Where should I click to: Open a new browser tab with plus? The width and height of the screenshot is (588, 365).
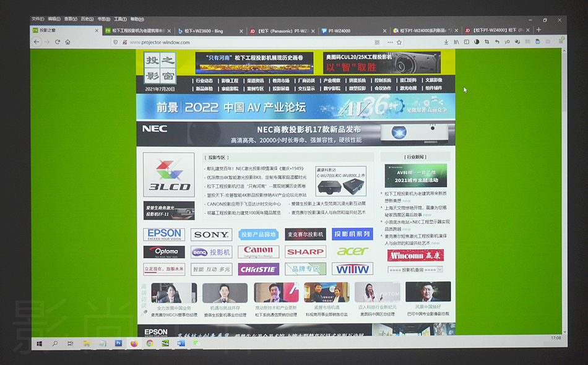(x=538, y=30)
